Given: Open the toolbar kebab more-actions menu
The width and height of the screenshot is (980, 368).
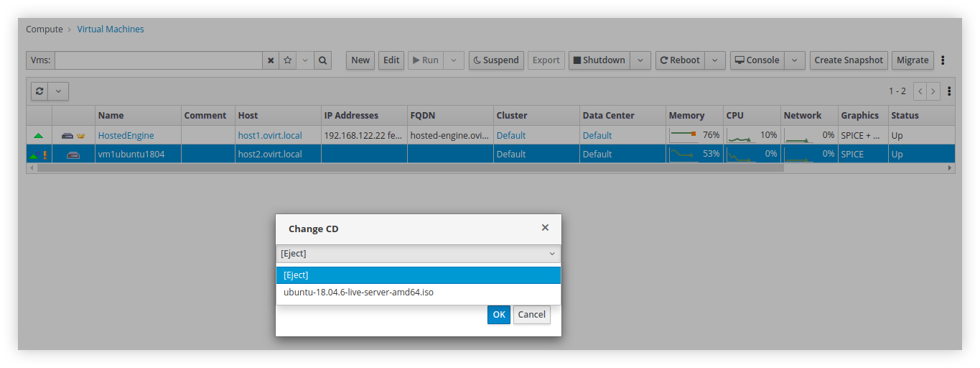Looking at the screenshot, I should [x=943, y=60].
